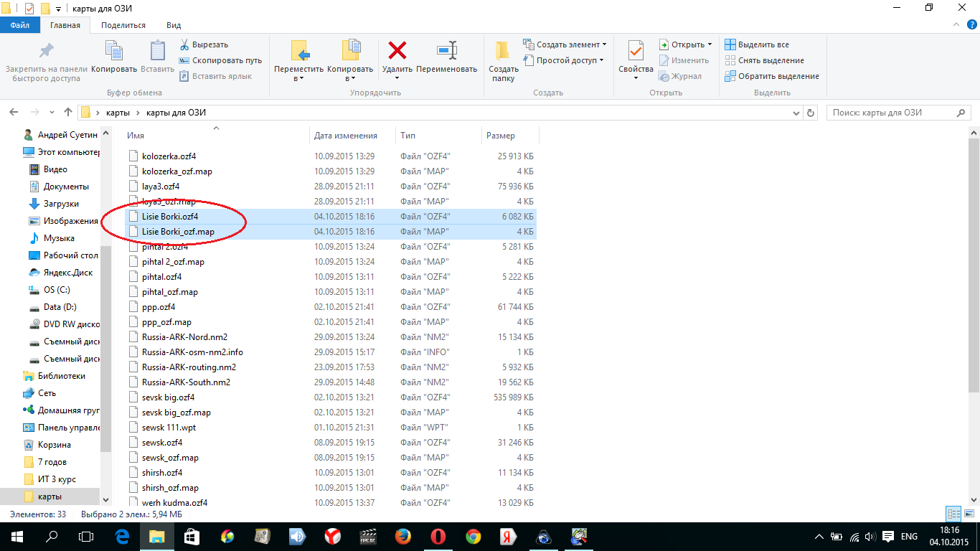This screenshot has width=980, height=551.
Task: Open the address bar history dropdown arrow
Action: [x=796, y=113]
